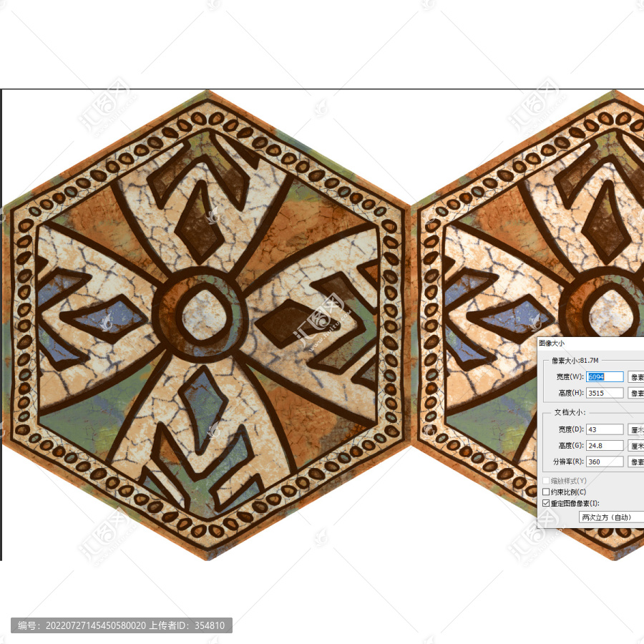Click the disabled 缩放样式(Y) checkbox
This screenshot has height=644, width=644.
point(546,481)
